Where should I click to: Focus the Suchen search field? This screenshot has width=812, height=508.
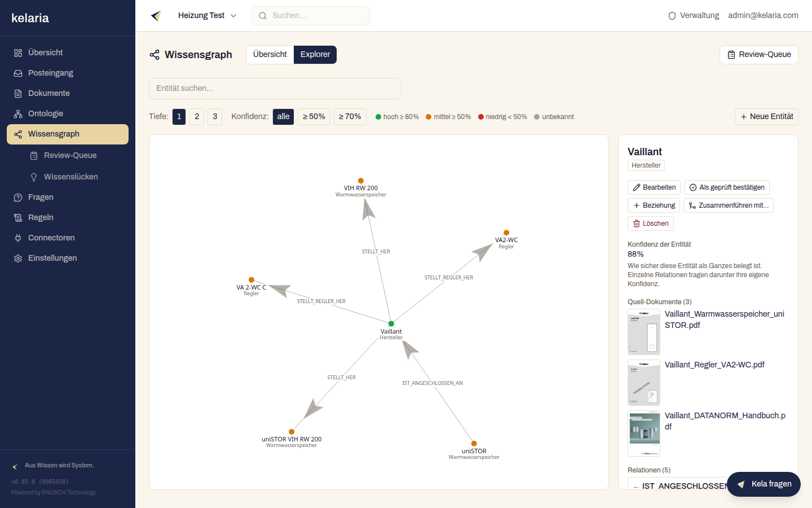click(x=311, y=16)
